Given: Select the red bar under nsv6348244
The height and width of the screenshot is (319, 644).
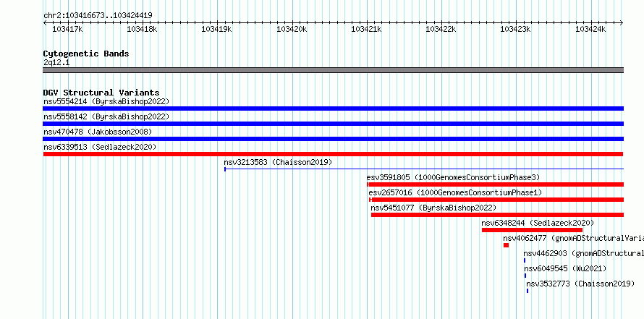Looking at the screenshot, I should [x=533, y=230].
